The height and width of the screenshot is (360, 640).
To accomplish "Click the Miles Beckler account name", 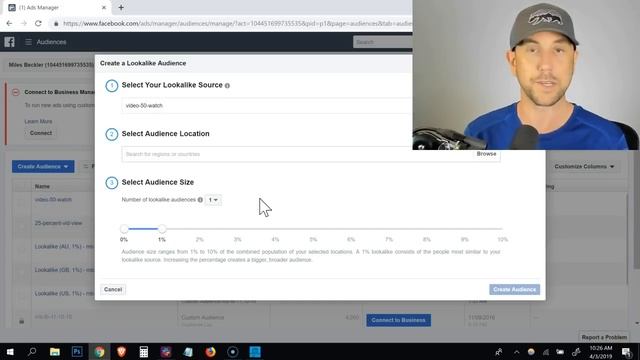I will pyautogui.click(x=51, y=65).
